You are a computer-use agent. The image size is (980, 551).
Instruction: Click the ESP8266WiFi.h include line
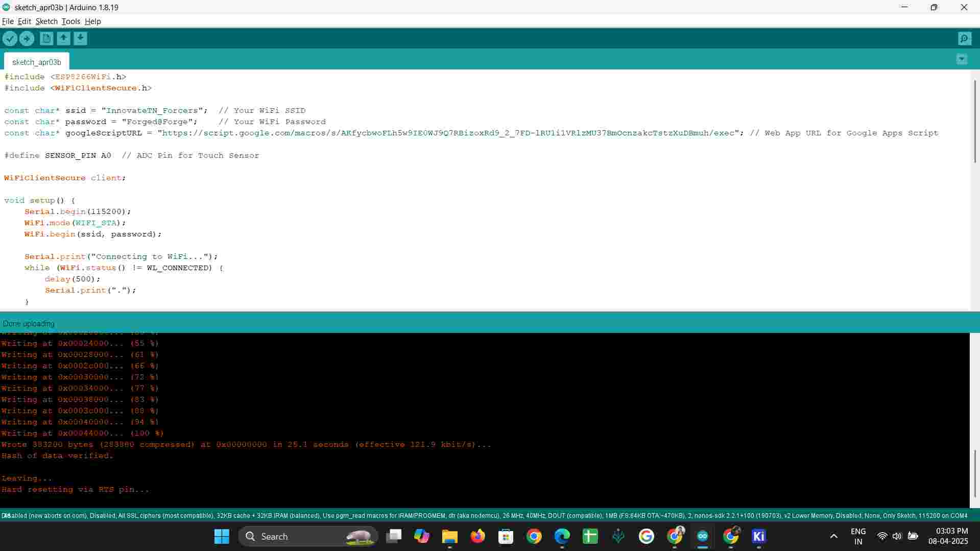[x=65, y=77]
